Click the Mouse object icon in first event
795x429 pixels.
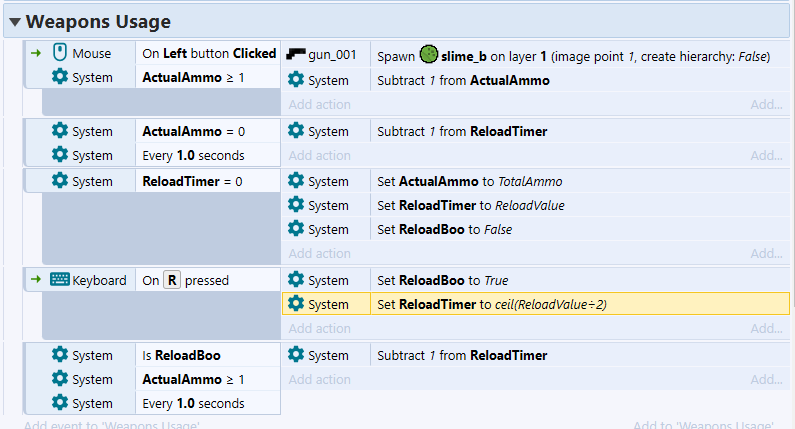(x=60, y=53)
